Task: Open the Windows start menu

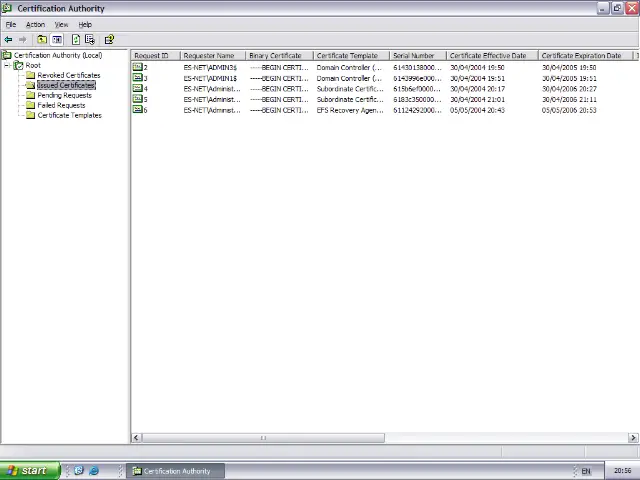Action: (x=30, y=471)
